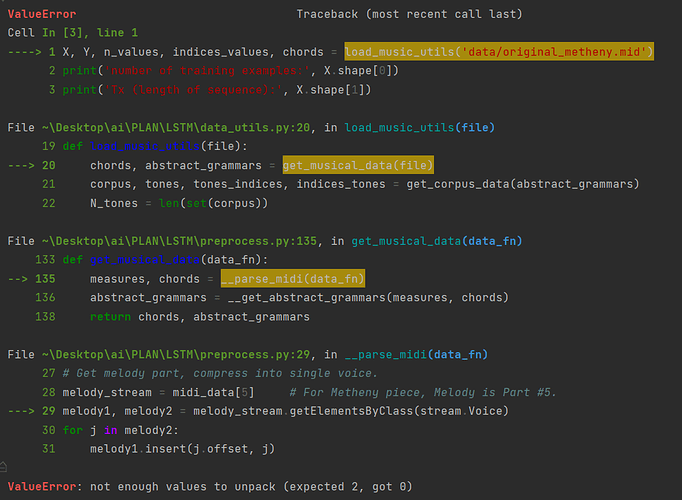Click highlighted __parse_midi(data_fn) call
Screen dimensions: 682x500
[x=293, y=279]
